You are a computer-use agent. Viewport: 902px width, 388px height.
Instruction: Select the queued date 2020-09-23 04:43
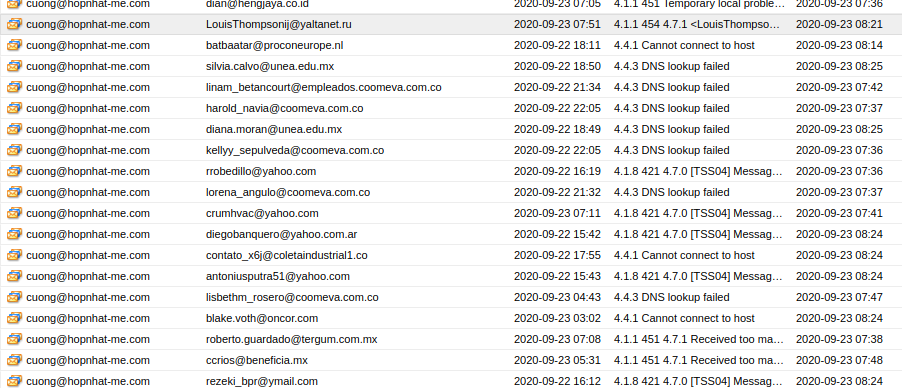coord(557,298)
